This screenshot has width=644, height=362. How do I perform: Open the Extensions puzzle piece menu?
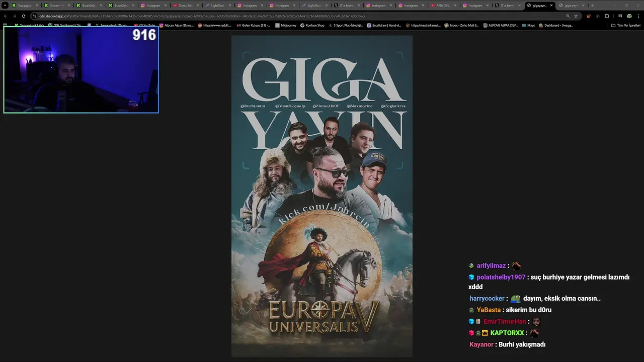(x=607, y=16)
